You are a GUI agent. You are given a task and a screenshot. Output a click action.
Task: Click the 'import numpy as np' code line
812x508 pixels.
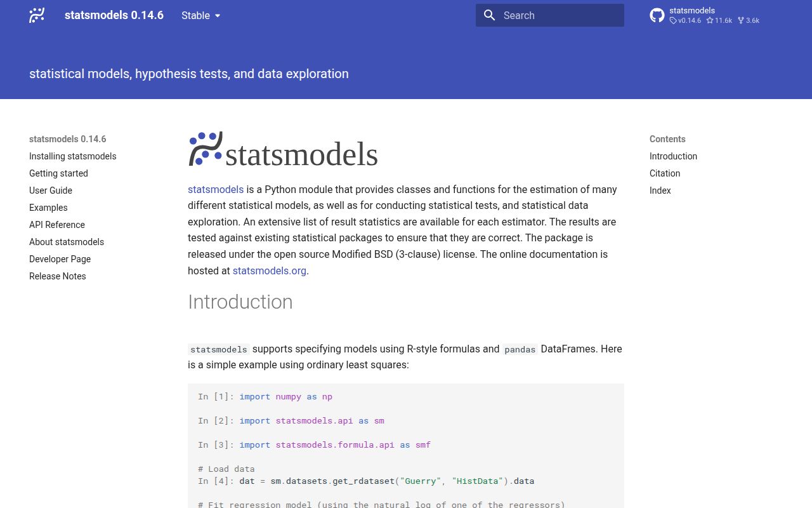265,396
